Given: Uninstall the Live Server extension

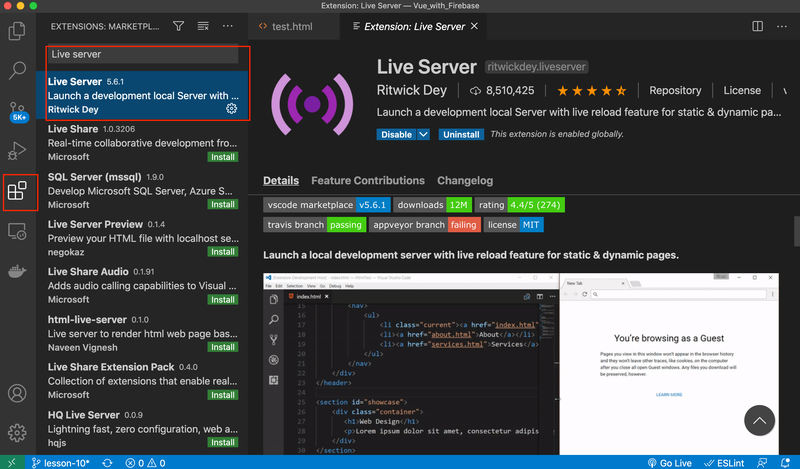Looking at the screenshot, I should click(461, 134).
